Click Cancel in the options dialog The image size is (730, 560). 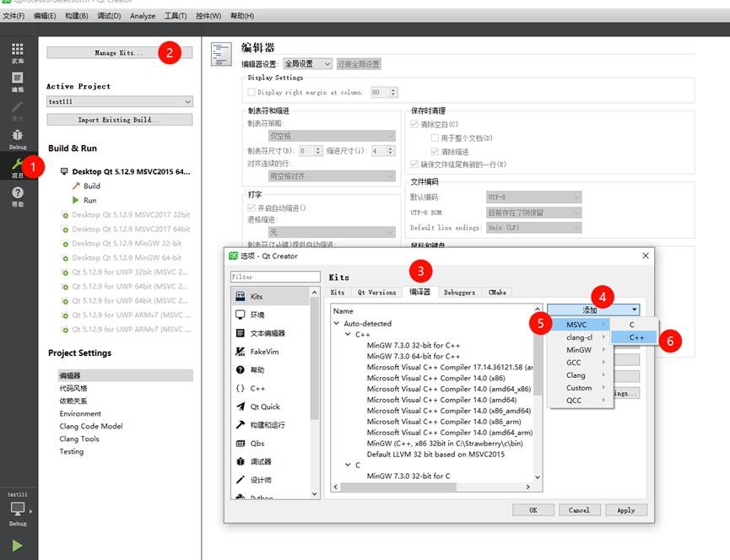[579, 509]
